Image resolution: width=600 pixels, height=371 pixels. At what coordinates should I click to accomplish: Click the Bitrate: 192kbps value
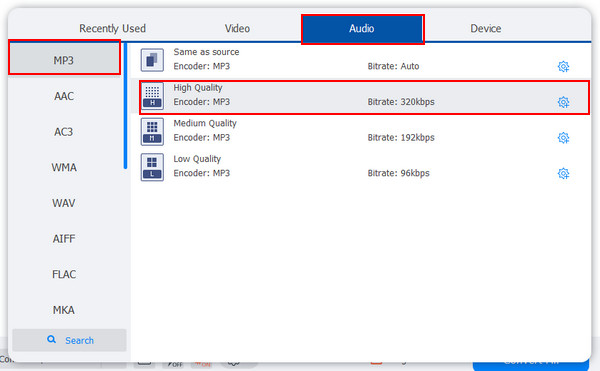pyautogui.click(x=401, y=138)
